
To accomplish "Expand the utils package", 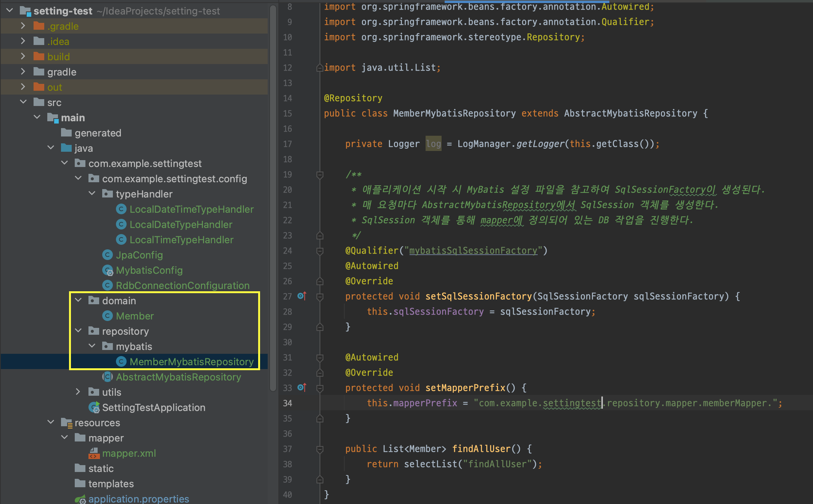I will click(x=78, y=392).
